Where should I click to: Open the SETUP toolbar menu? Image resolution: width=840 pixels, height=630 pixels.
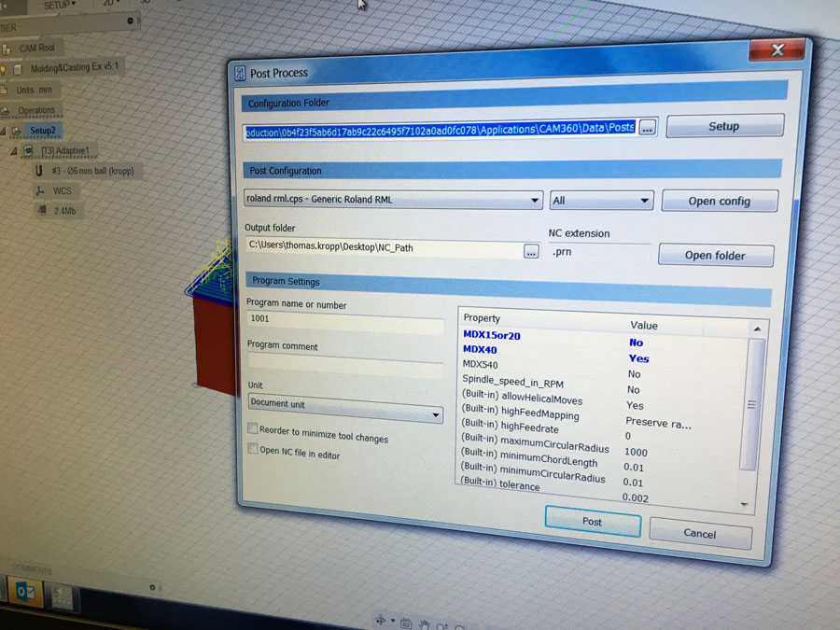[59, 5]
